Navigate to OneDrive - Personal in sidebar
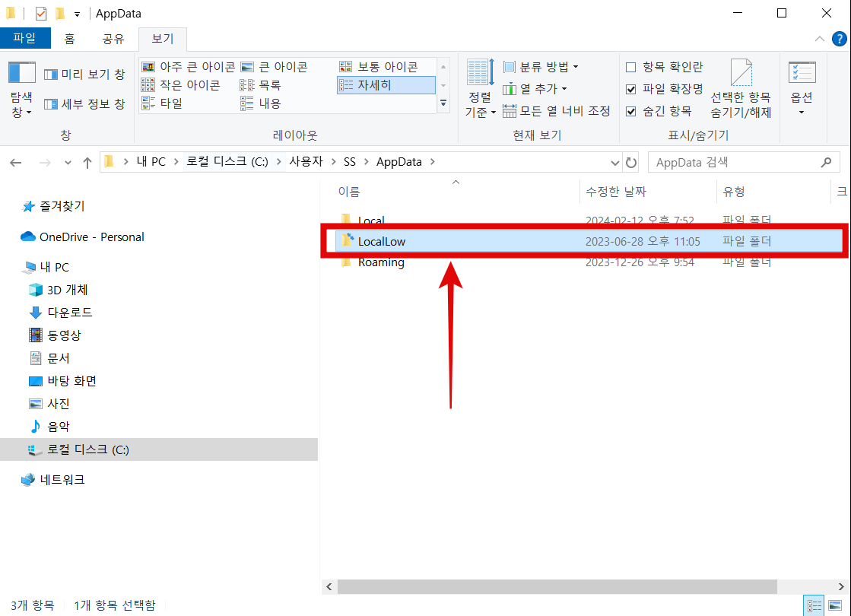The width and height of the screenshot is (851, 616). 91,237
